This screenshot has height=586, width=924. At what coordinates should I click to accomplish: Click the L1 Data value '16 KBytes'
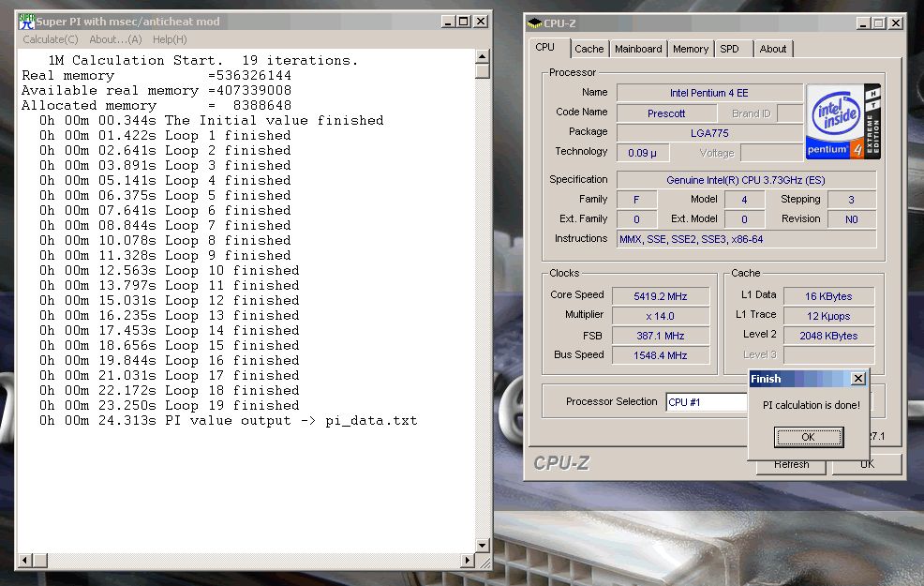[828, 296]
